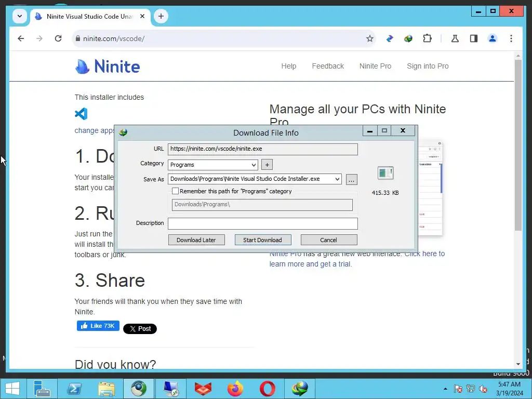
Task: Click the file type icon above 415.33 KB
Action: coord(385,172)
